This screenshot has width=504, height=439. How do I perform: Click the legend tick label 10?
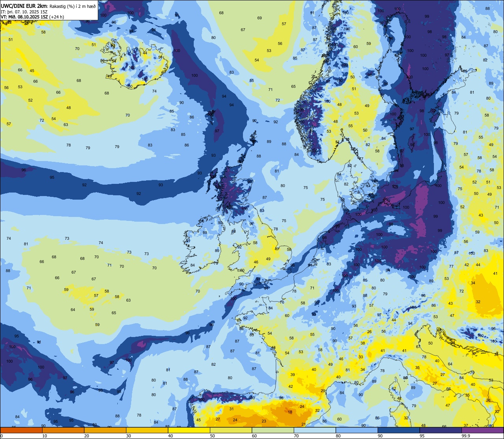point(44,436)
